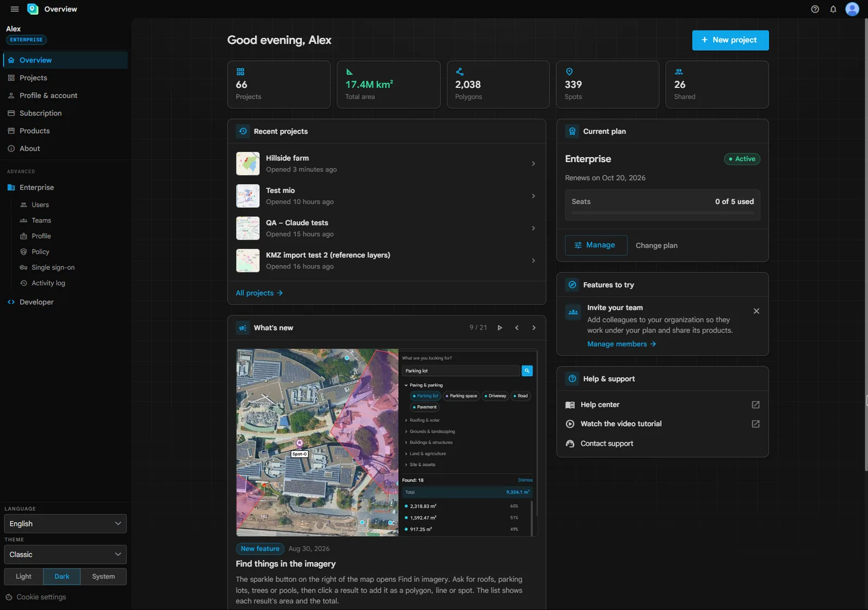Image resolution: width=868 pixels, height=610 pixels.
Task: Click the Spots pin icon card
Action: click(569, 72)
